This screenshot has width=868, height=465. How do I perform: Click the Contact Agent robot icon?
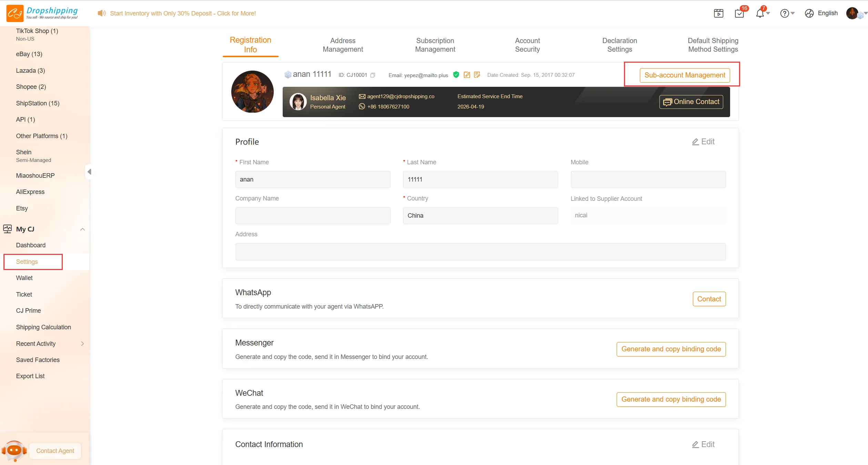14,450
